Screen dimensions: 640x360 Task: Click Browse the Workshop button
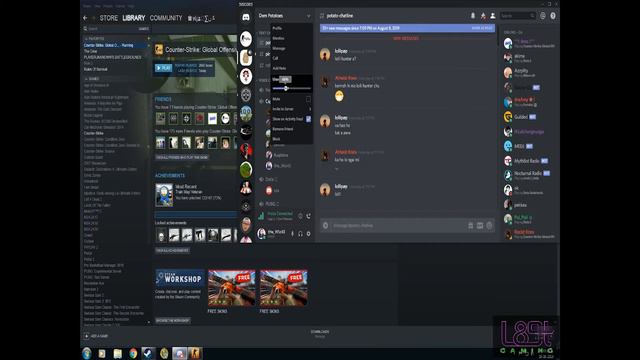(173, 320)
